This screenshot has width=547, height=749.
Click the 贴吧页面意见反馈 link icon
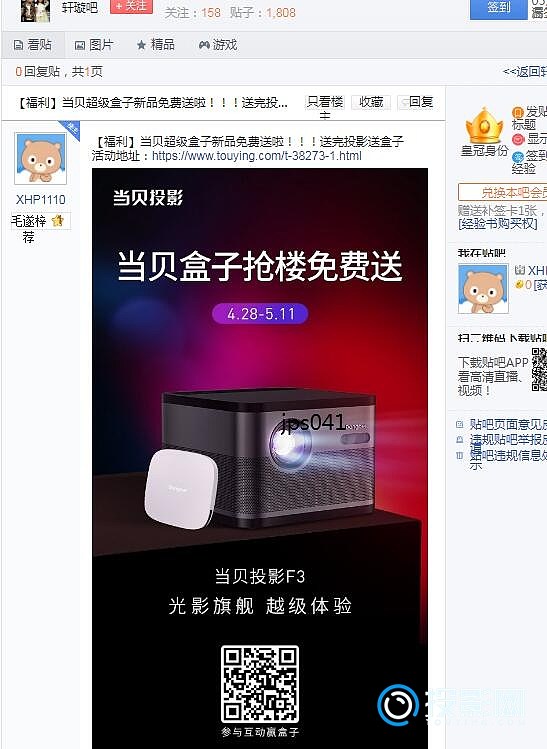point(460,424)
